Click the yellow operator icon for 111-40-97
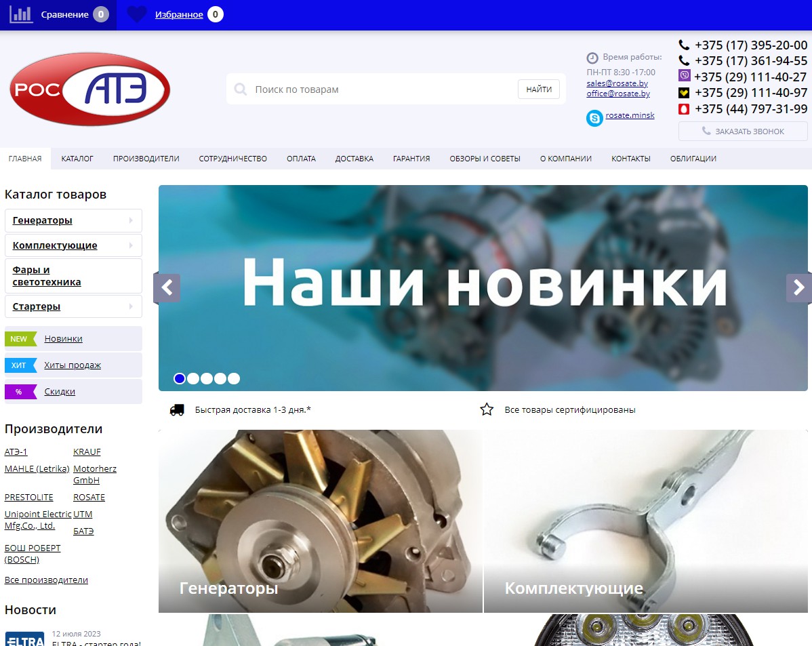The image size is (812, 646). click(684, 93)
